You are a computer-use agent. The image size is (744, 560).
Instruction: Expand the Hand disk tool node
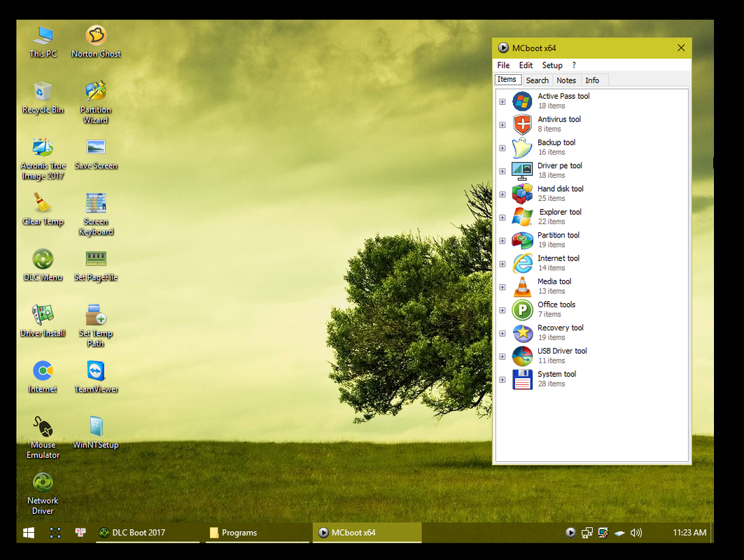(503, 194)
